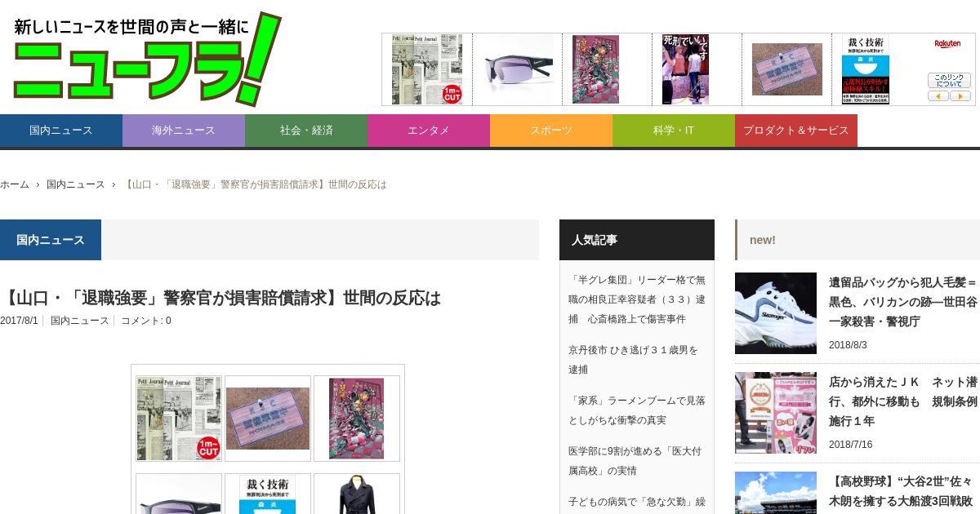Screen dimensions: 980x514
Task: Open purple mat thumbnail in article widget
Action: 268,419
